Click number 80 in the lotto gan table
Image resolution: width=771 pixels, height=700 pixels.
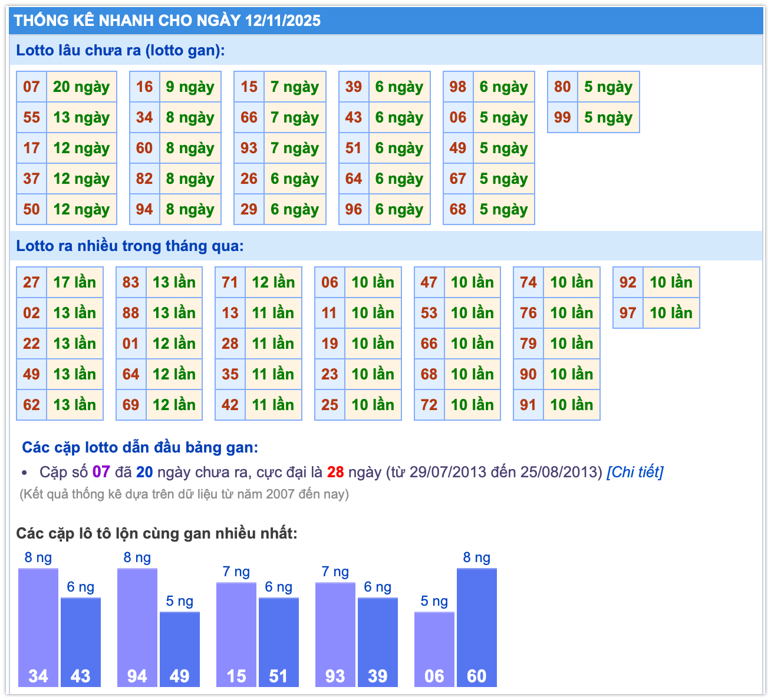pyautogui.click(x=562, y=87)
